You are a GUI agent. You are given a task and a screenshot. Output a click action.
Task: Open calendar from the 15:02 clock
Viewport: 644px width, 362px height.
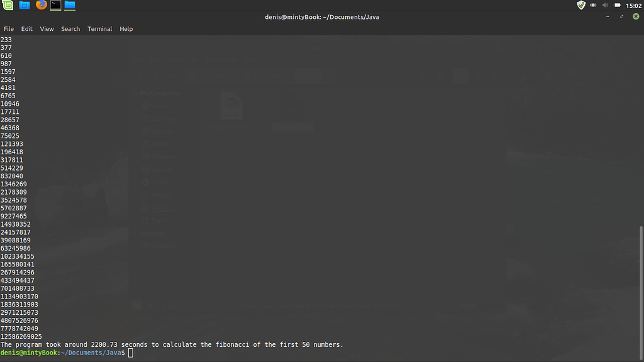point(633,5)
